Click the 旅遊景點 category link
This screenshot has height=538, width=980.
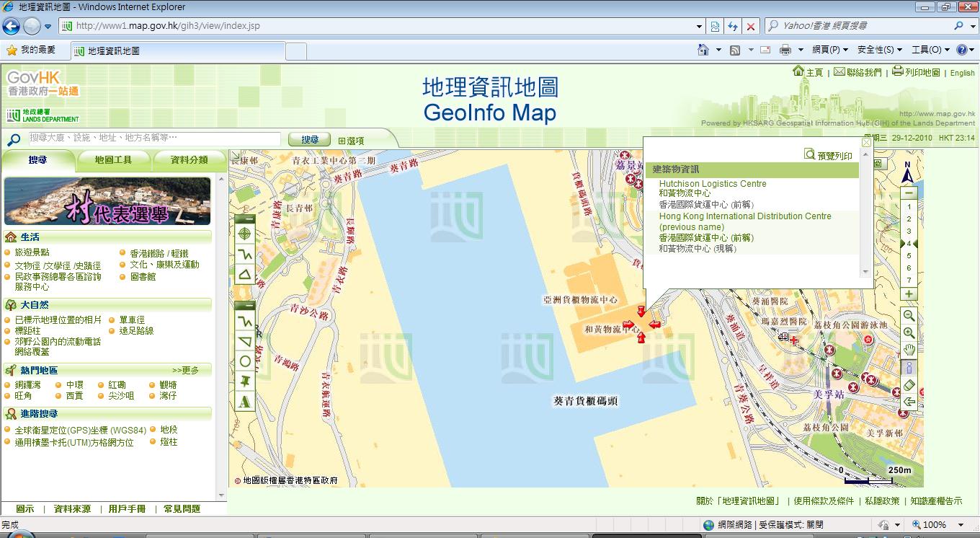[32, 253]
